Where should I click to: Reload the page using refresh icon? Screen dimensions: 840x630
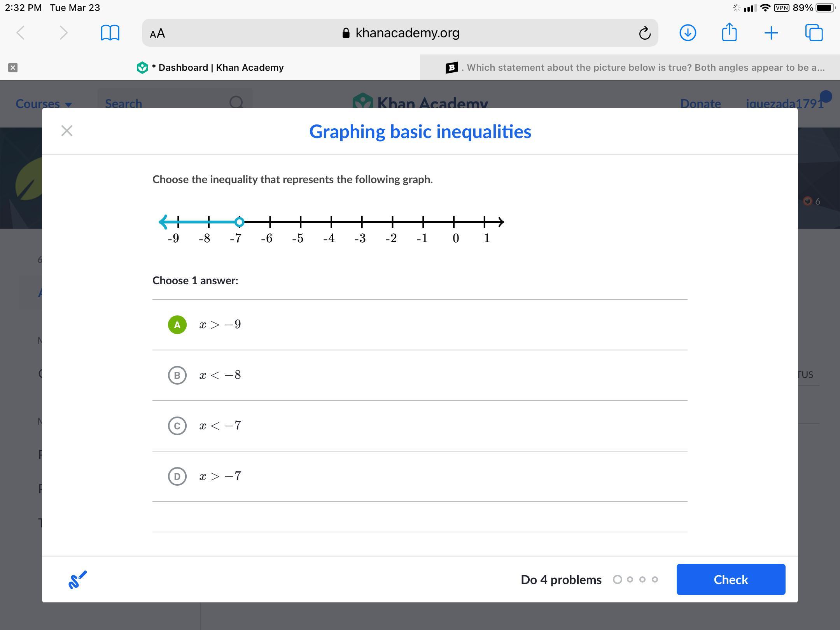pyautogui.click(x=644, y=33)
